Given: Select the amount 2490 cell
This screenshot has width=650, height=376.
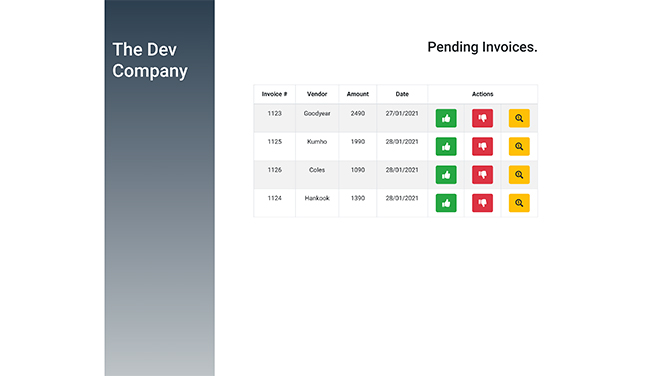Looking at the screenshot, I should pos(358,118).
